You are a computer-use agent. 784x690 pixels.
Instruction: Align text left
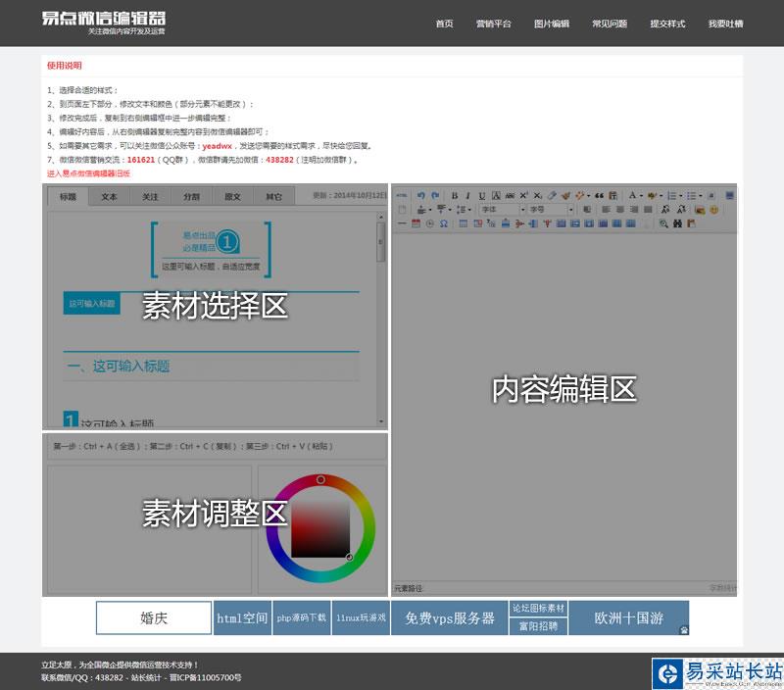coord(606,210)
